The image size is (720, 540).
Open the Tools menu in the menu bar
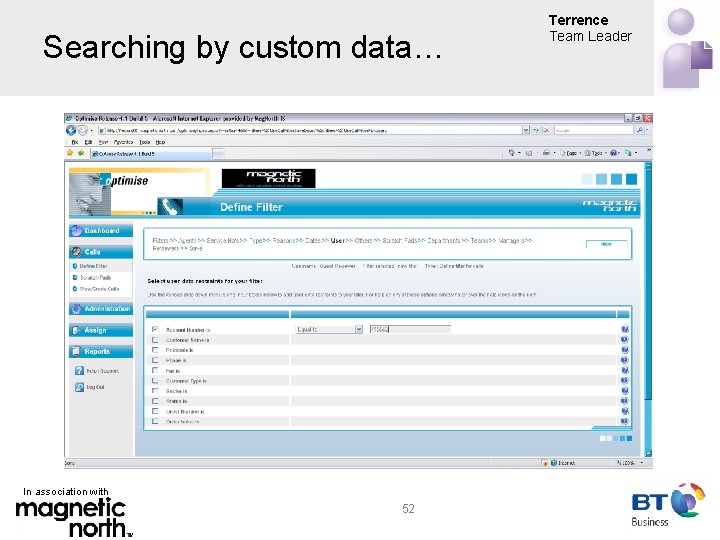[145, 142]
